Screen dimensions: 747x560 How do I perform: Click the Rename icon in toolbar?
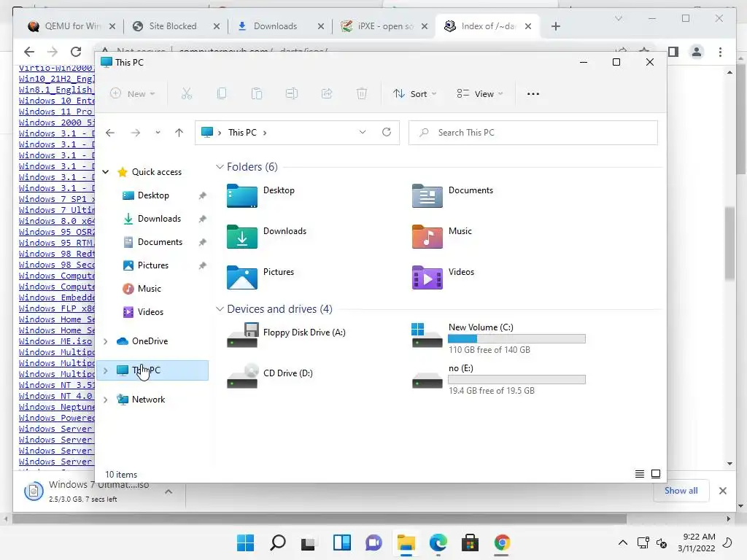click(292, 94)
